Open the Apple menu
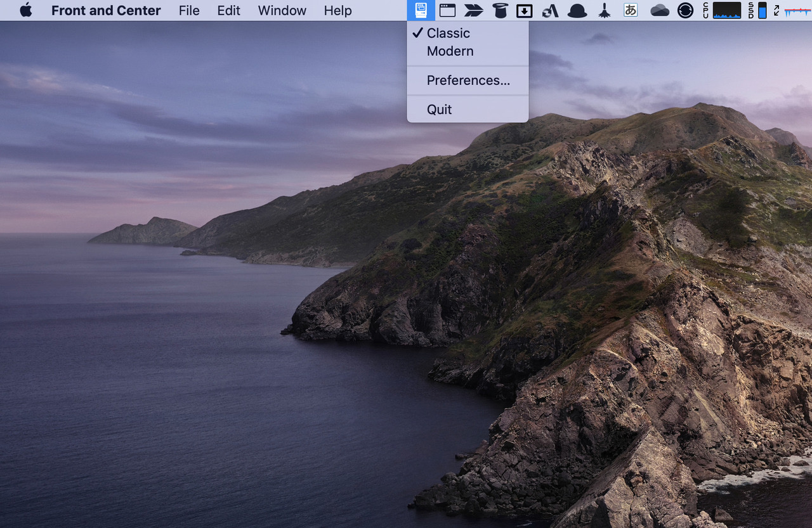The image size is (812, 528). (x=26, y=10)
